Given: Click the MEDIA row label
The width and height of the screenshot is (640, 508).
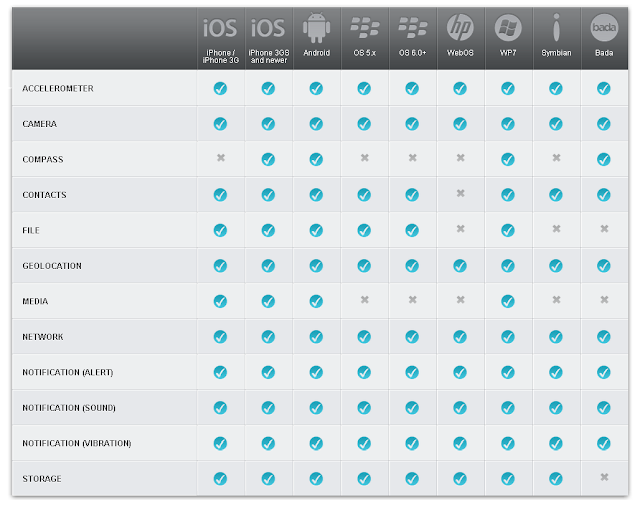Looking at the screenshot, I should point(35,302).
